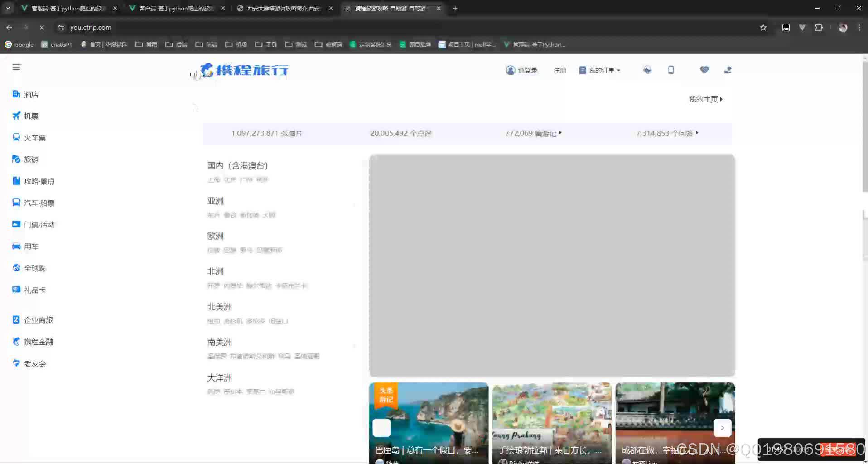The image size is (868, 464).
Task: Open the hamburger menu at top left
Action: [16, 67]
